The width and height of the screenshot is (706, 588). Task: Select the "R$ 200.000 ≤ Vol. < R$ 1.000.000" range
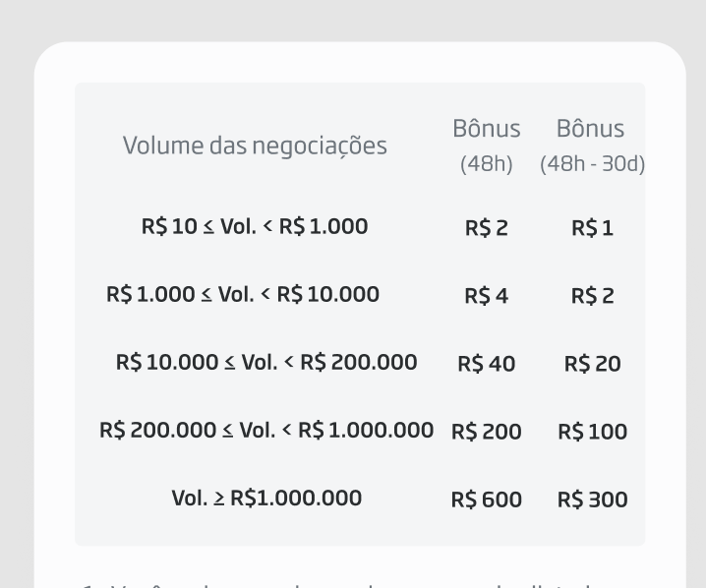coord(266,430)
